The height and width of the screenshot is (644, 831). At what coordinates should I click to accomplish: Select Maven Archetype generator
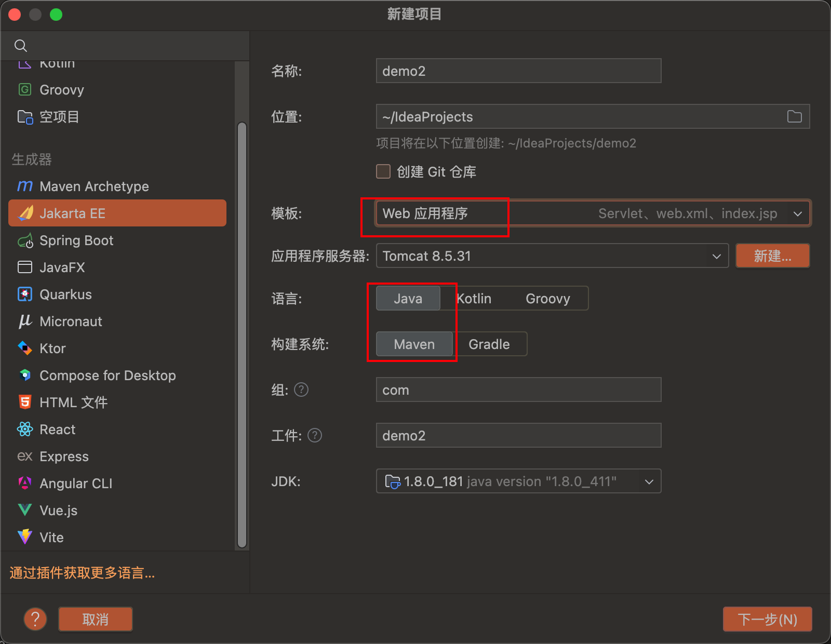(x=117, y=186)
